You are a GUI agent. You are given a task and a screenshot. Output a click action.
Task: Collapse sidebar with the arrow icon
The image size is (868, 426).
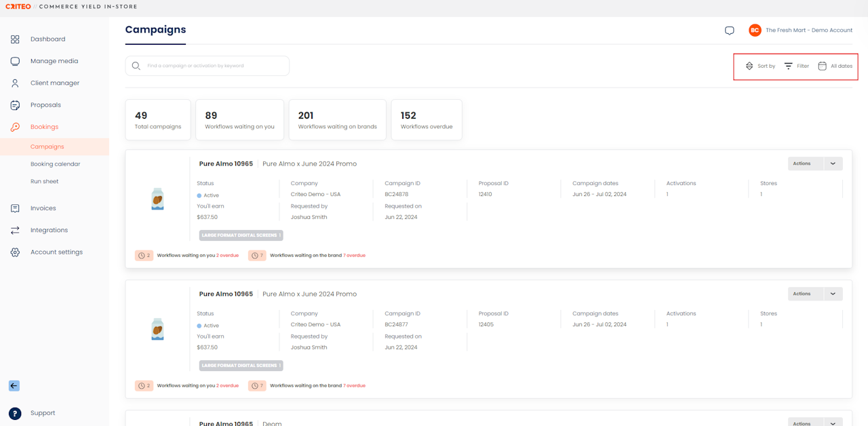(14, 386)
